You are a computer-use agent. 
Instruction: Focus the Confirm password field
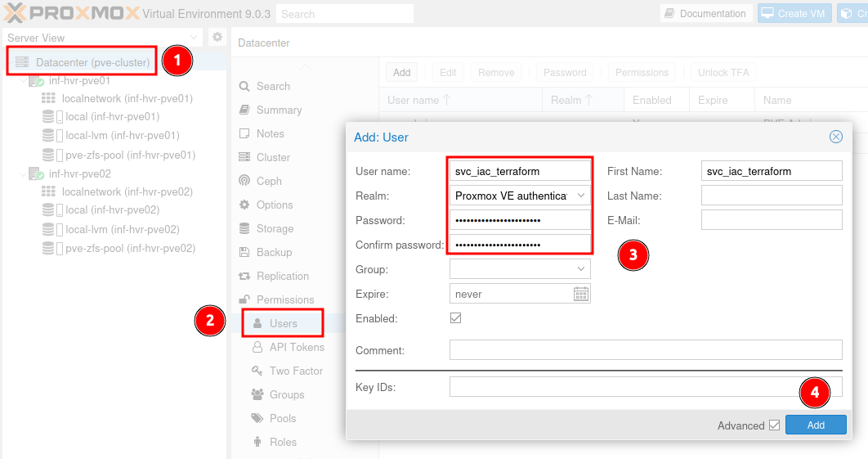pos(520,245)
